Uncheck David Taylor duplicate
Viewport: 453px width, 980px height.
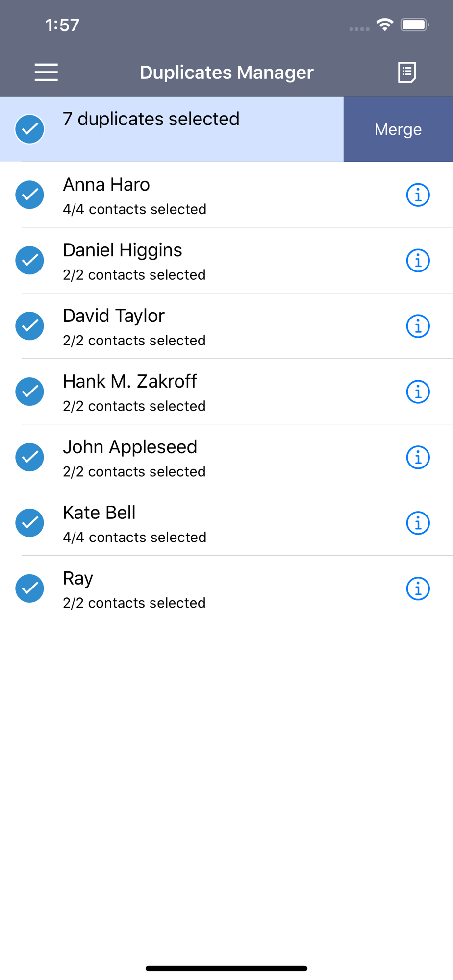coord(30,326)
